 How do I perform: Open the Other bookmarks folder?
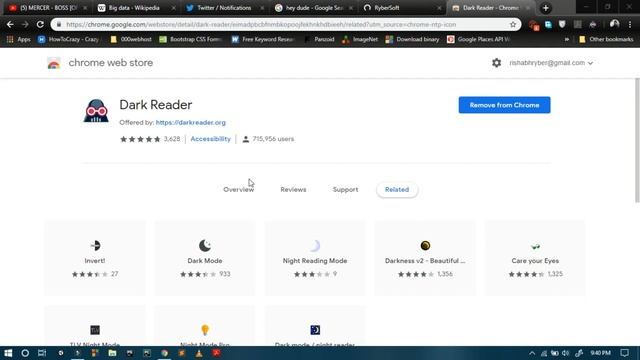606,40
